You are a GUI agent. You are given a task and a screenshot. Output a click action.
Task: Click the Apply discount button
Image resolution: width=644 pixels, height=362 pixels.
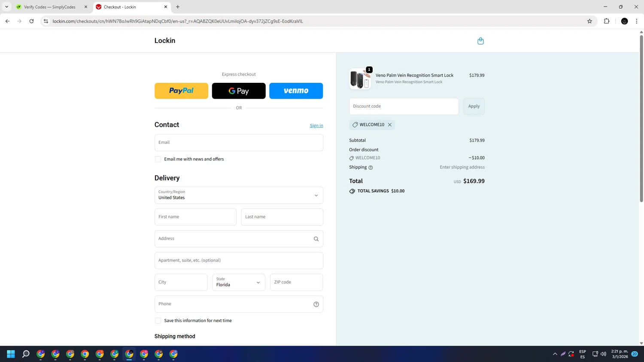(474, 106)
